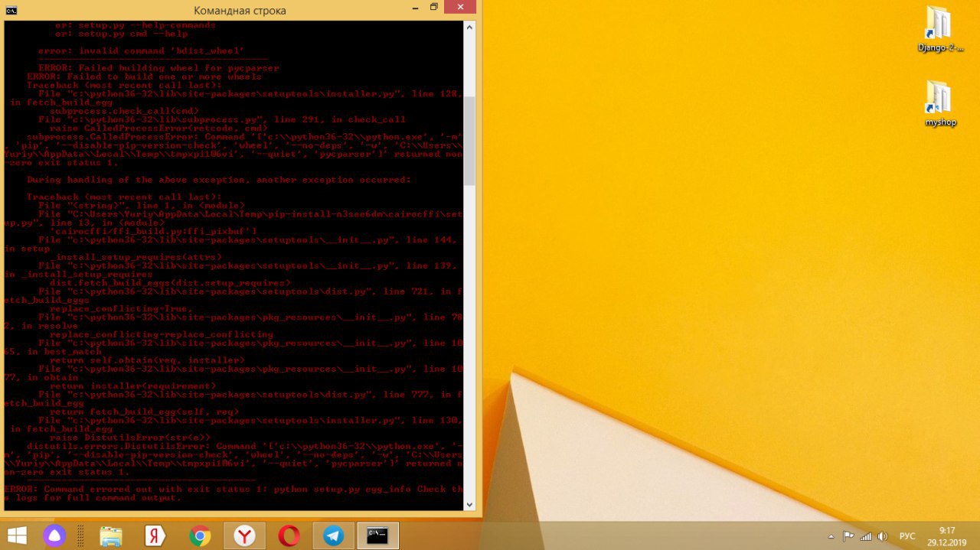The height and width of the screenshot is (550, 980).
Task: Select the Django-2 desktop folder shortcut
Action: coord(939,29)
